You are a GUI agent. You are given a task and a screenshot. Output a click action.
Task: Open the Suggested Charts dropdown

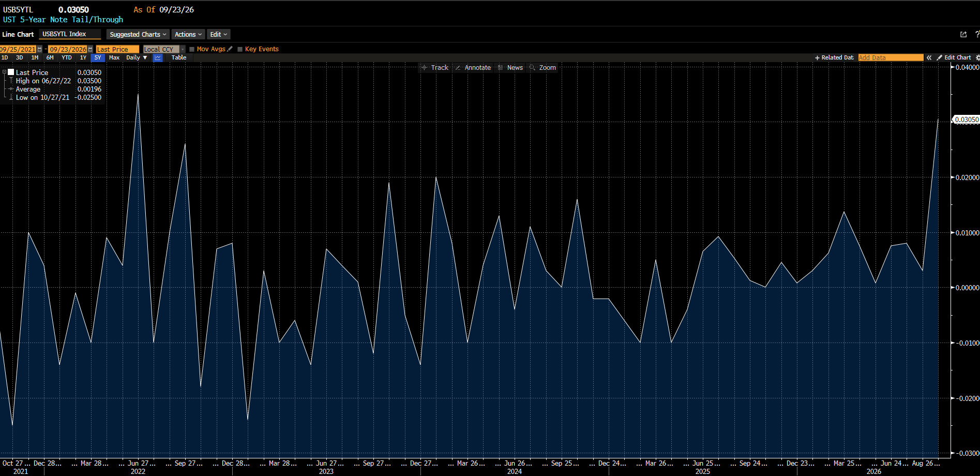click(138, 34)
